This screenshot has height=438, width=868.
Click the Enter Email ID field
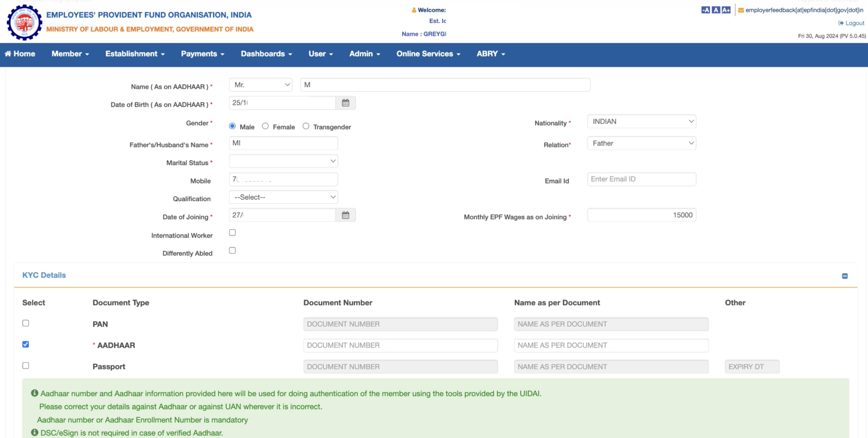point(642,179)
